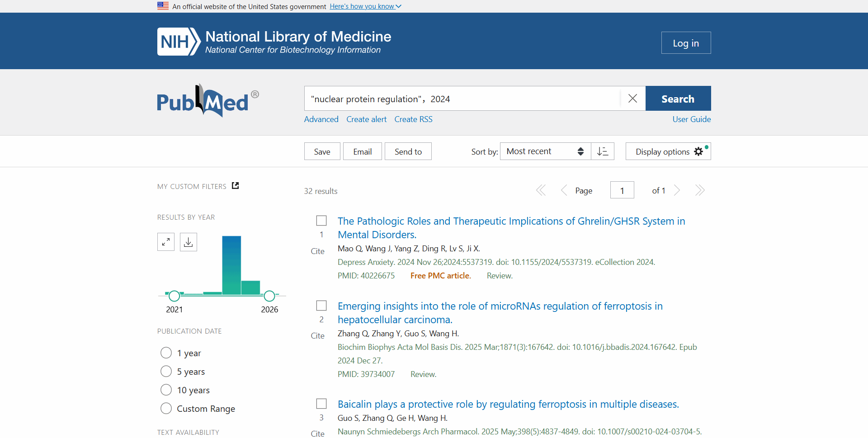The image size is (868, 438).
Task: Choose the Custom Range date option
Action: 166,409
